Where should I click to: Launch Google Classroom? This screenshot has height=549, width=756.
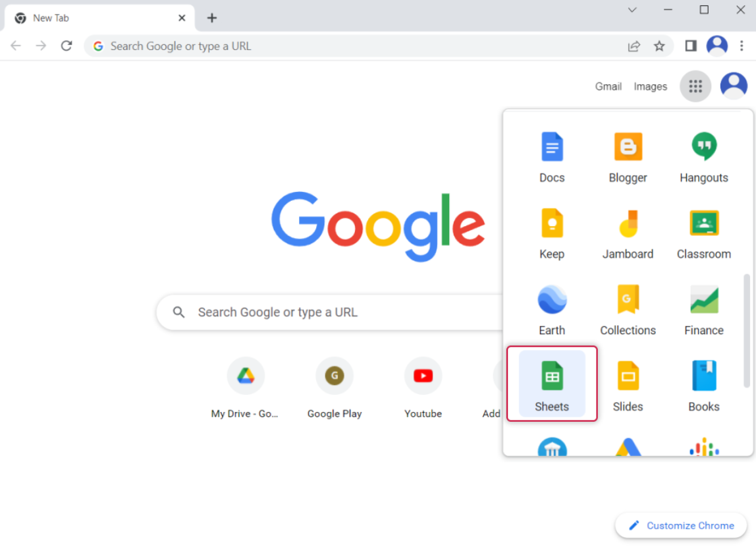[x=703, y=233]
